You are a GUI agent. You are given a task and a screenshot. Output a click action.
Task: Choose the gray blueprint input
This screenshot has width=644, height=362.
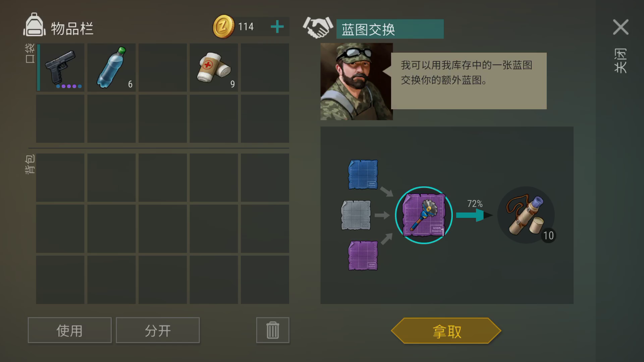(356, 215)
